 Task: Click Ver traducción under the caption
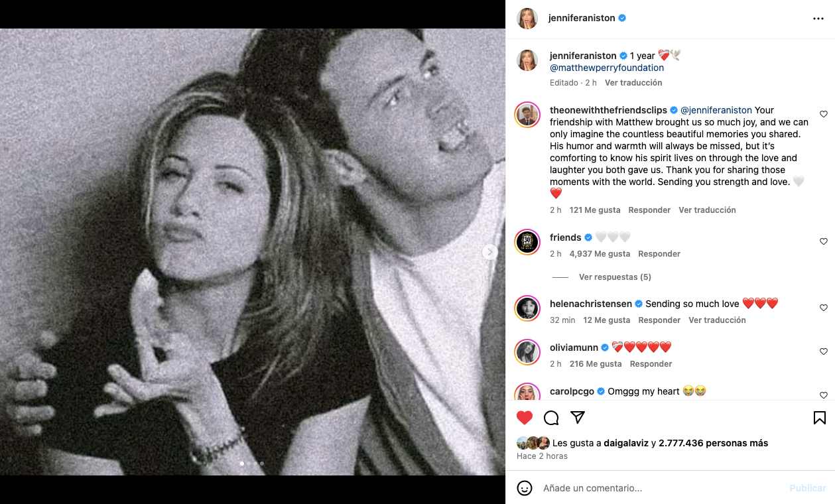pyautogui.click(x=633, y=83)
